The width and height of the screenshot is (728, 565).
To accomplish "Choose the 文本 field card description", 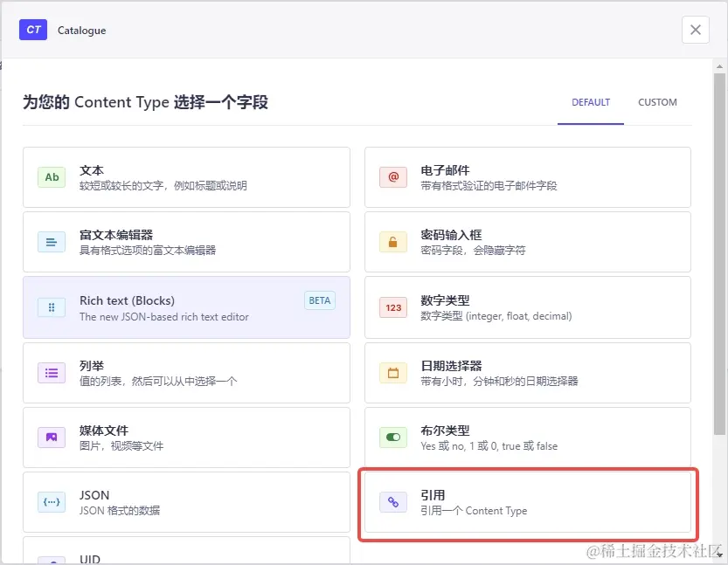I will (163, 185).
